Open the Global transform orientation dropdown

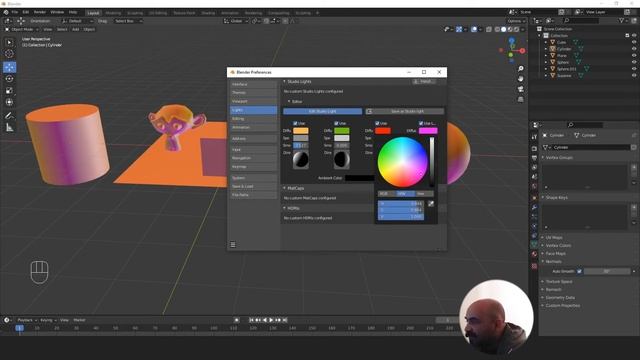point(237,21)
